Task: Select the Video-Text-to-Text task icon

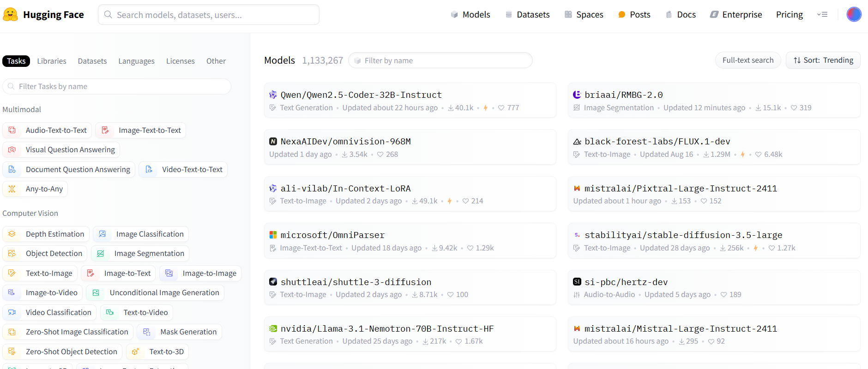Action: click(x=149, y=170)
